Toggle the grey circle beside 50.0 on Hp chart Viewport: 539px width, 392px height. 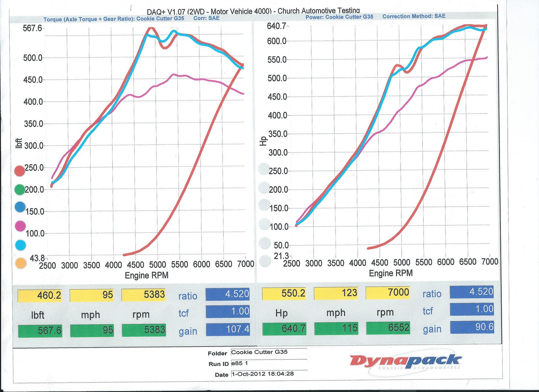tap(264, 243)
